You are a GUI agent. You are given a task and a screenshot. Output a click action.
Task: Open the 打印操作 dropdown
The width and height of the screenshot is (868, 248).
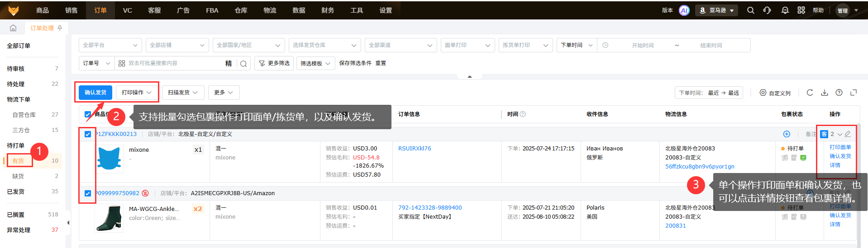pos(136,93)
